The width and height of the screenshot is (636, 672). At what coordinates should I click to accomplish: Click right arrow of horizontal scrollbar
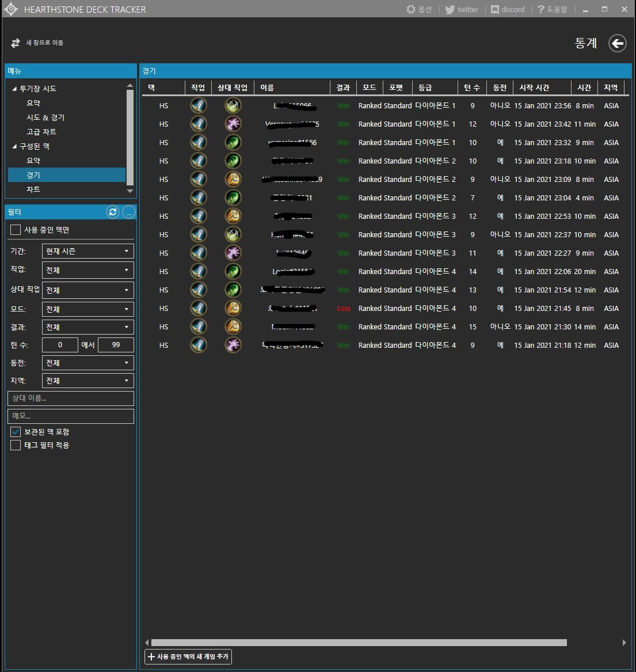point(624,643)
